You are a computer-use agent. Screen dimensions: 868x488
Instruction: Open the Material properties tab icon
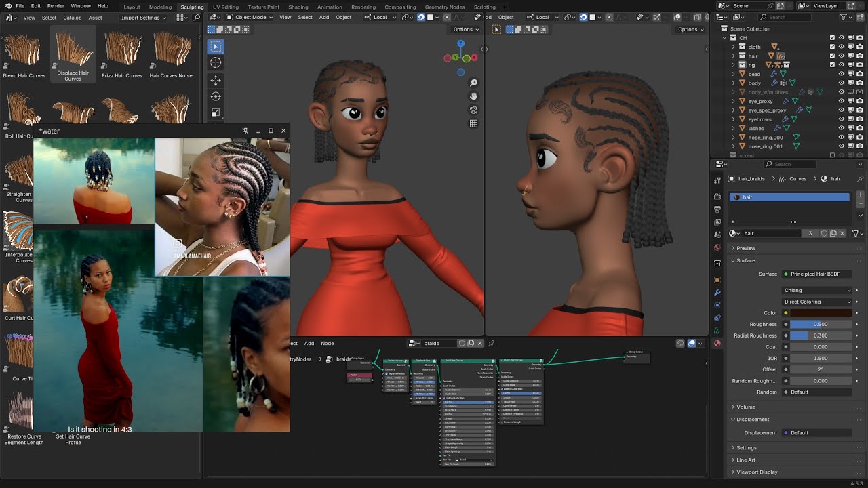(x=717, y=343)
